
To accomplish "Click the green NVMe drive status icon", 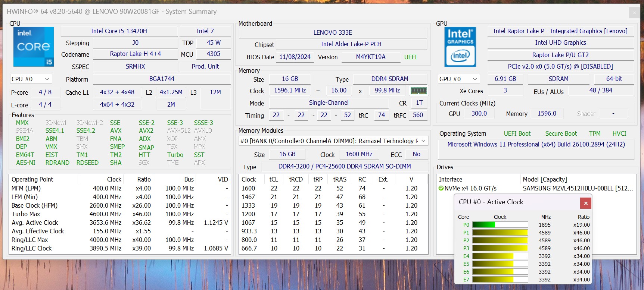I will pyautogui.click(x=441, y=188).
